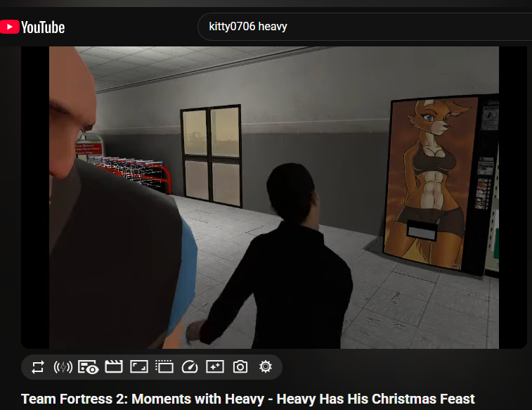Screen dimensions: 532x410
Task: Open the playback speed gauge icon
Action: tap(190, 367)
